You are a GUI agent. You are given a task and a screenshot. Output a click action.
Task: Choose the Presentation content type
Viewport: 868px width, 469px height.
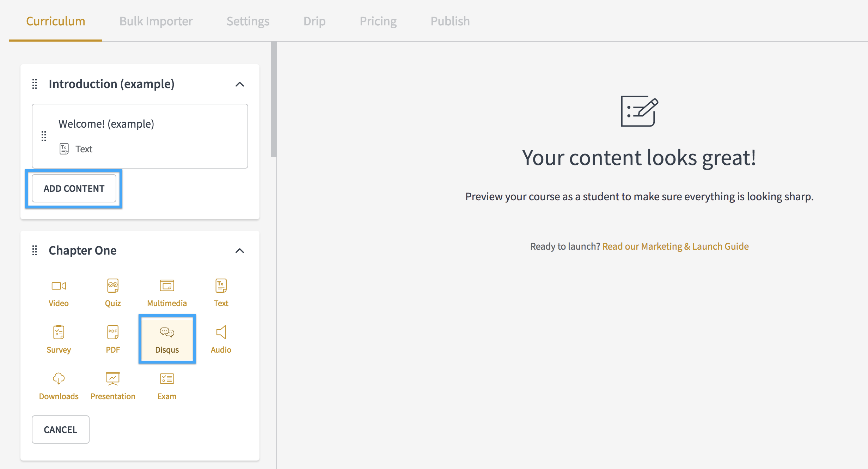pyautogui.click(x=113, y=386)
